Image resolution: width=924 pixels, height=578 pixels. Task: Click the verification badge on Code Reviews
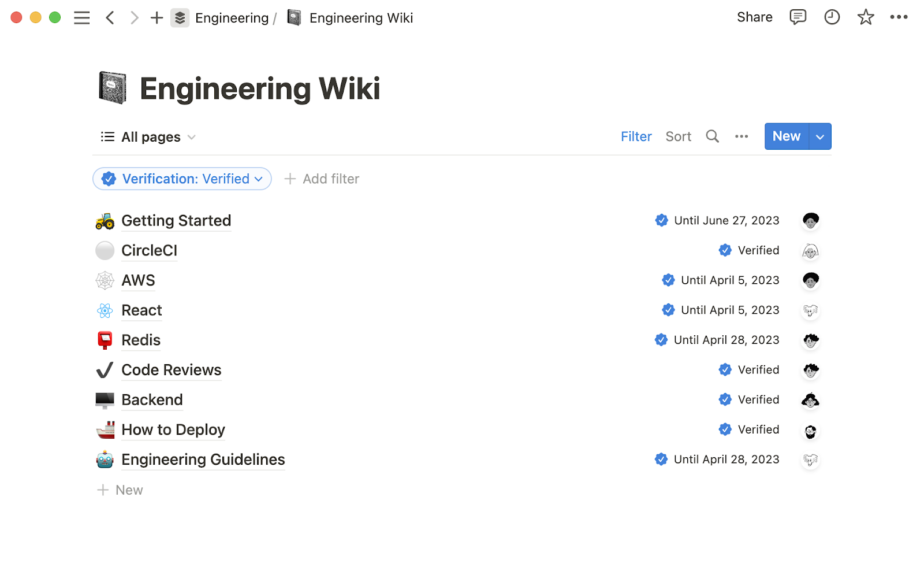tap(725, 369)
